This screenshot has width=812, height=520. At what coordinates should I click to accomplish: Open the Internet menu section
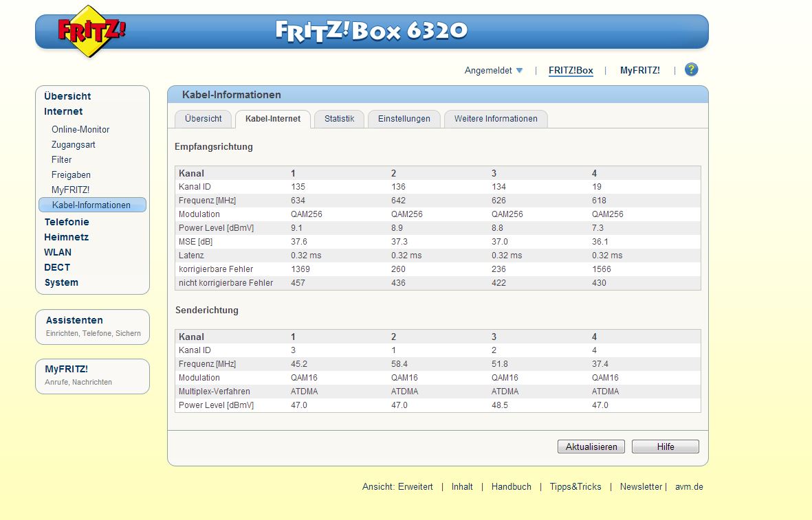63,111
